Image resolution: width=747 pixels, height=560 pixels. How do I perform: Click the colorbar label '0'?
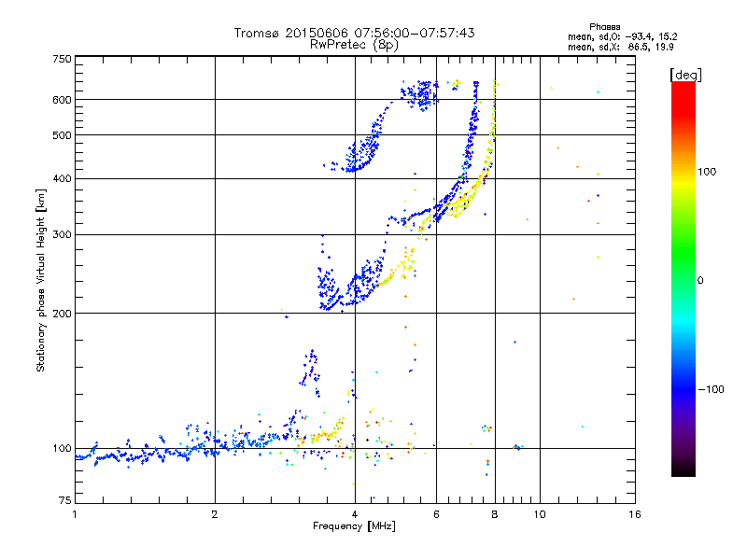point(700,280)
